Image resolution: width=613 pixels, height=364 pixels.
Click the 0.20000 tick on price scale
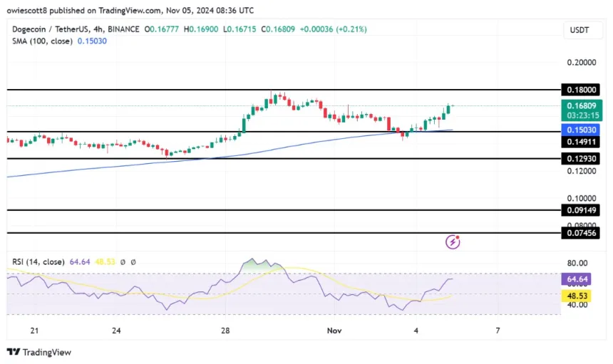click(x=583, y=63)
